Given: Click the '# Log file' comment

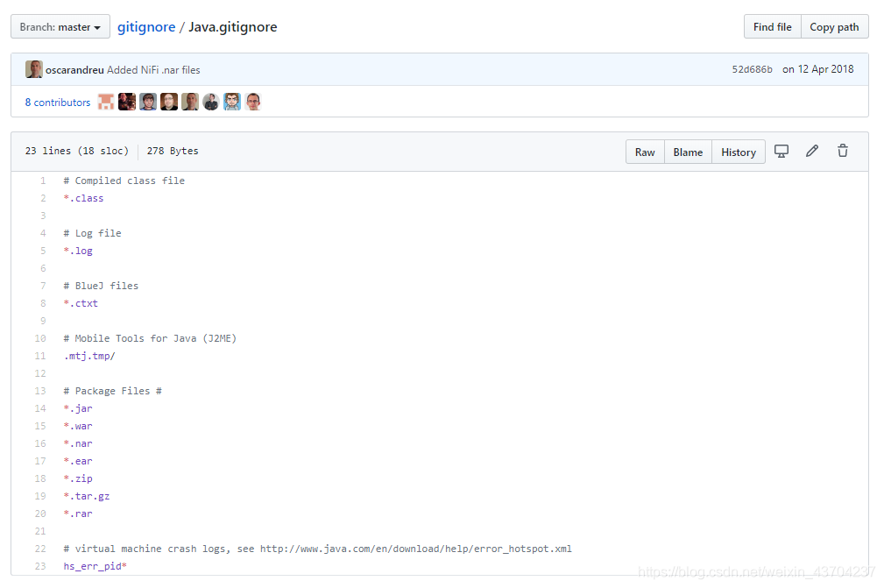Looking at the screenshot, I should point(93,233).
